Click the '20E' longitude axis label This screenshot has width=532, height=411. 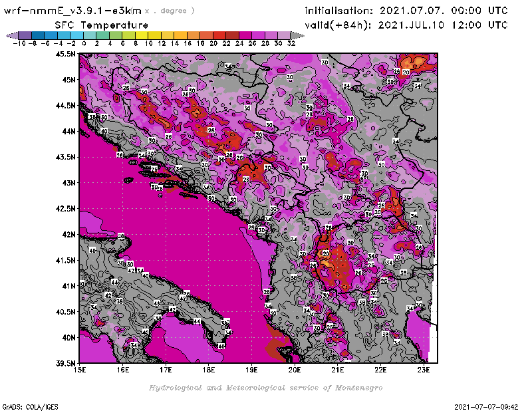tap(295, 370)
